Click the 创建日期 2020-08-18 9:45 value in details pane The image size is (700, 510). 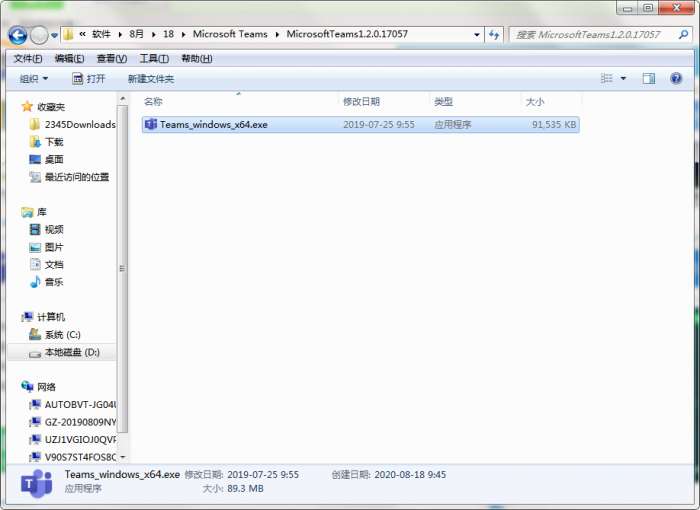pos(410,475)
